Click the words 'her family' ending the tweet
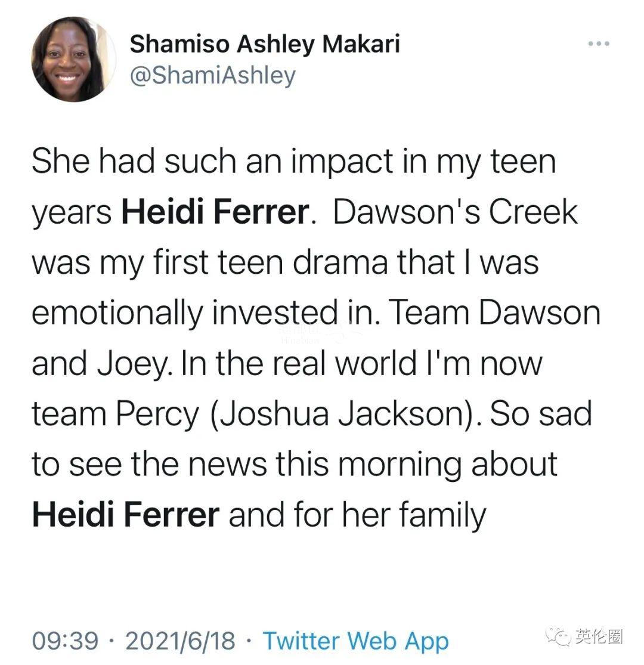This screenshot has width=644, height=665. coord(414,515)
